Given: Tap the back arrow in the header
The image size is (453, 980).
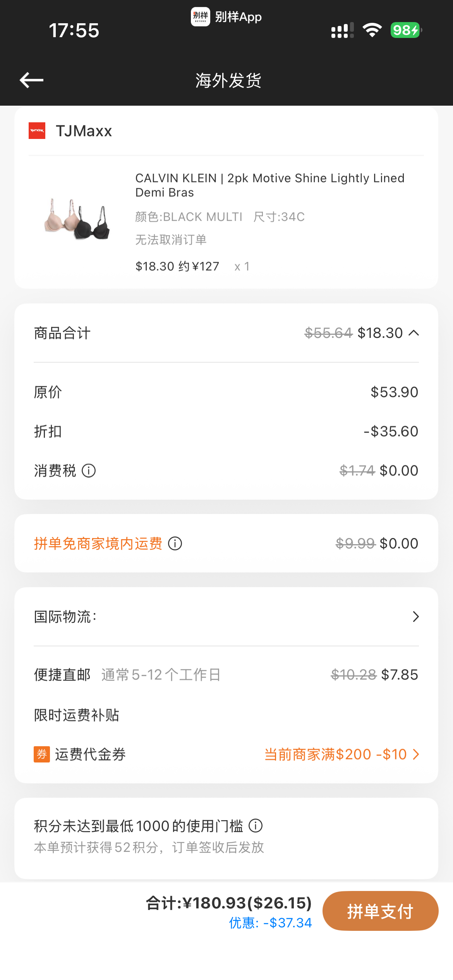Looking at the screenshot, I should pyautogui.click(x=31, y=80).
